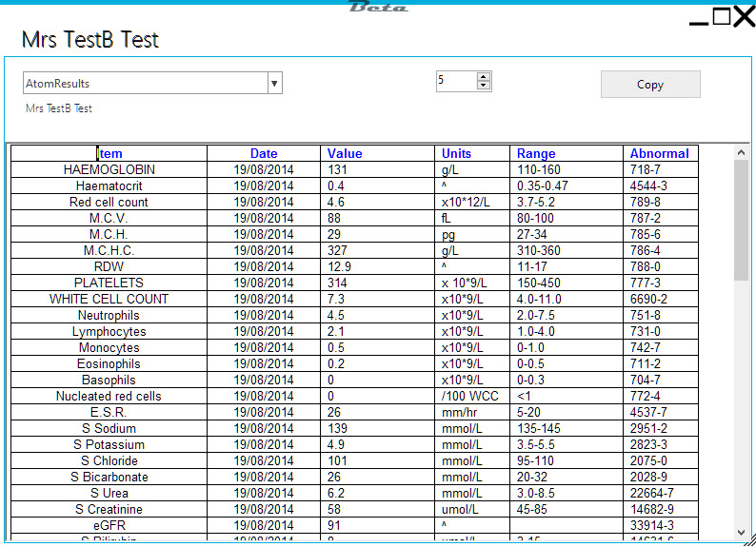The image size is (756, 547).
Task: Select the E.S.R. item cell
Action: tap(109, 412)
